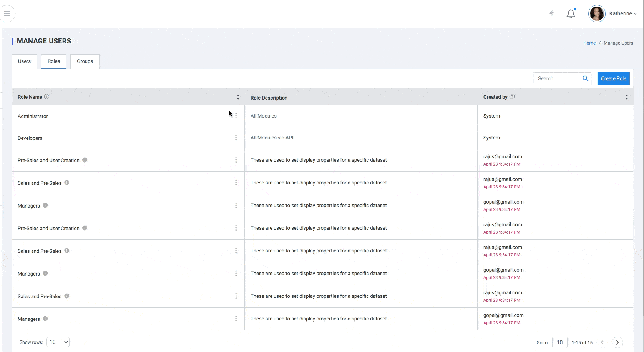The height and width of the screenshot is (352, 644).
Task: Open three-dot menu of third Sales and Pre-Sales row
Action: coord(236,296)
